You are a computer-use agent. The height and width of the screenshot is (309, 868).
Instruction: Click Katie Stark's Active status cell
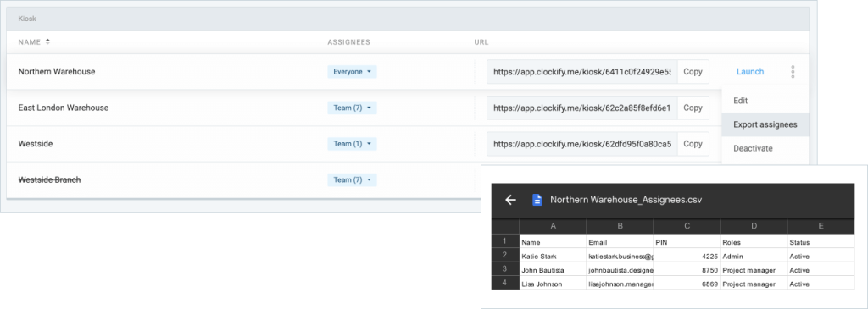[821, 256]
